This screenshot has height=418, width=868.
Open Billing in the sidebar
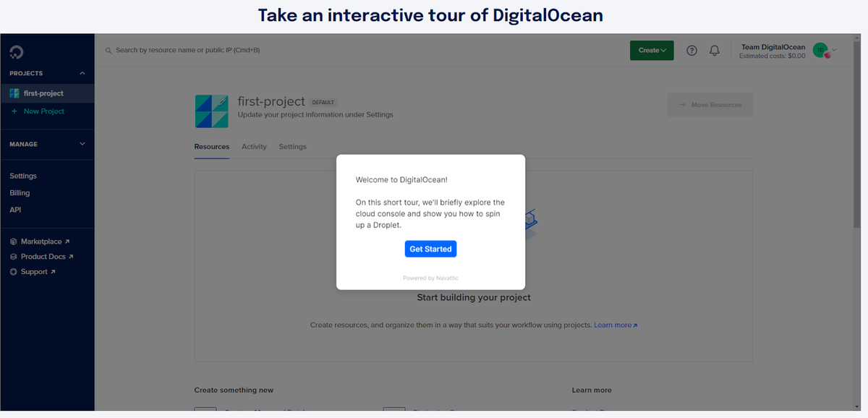pos(20,193)
